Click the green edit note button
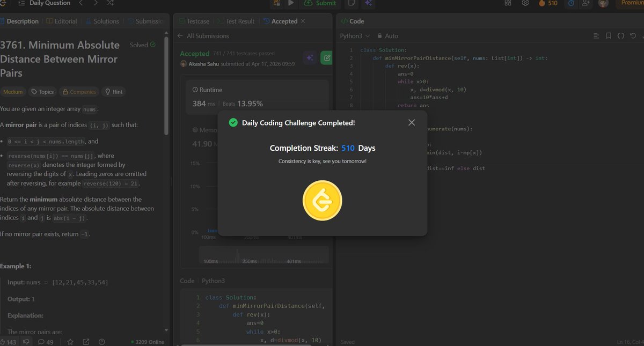Viewport: 644px width, 346px height. pos(325,58)
